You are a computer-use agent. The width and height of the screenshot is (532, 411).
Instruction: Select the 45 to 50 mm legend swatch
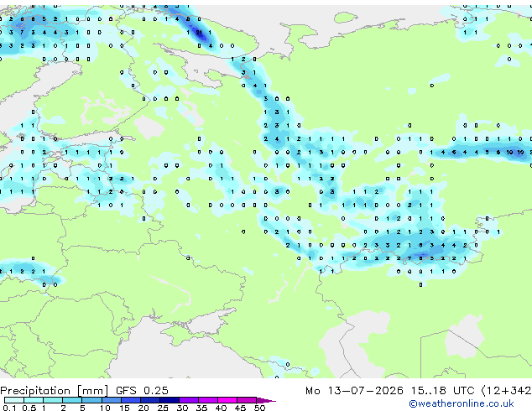coord(247,400)
